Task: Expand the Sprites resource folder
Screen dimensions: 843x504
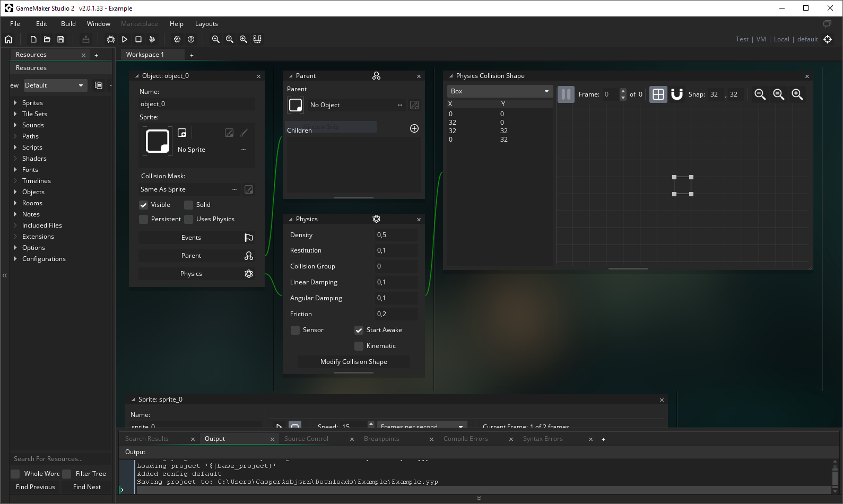Action: click(15, 103)
